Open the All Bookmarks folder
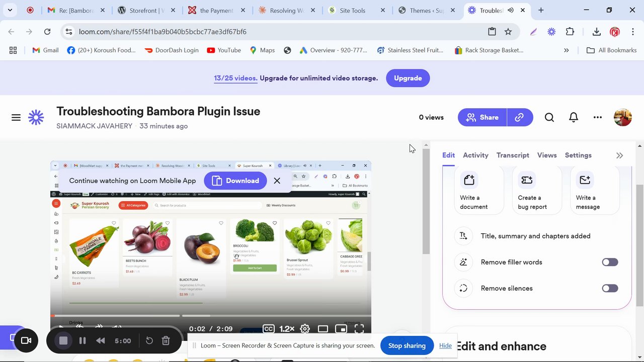Screen dimensions: 644x362 pos(612,50)
